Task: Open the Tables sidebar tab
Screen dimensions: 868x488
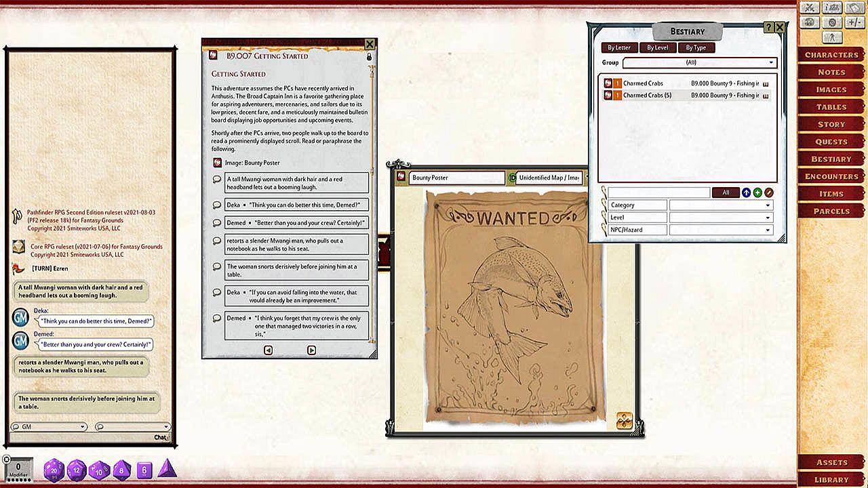Action: coord(831,107)
